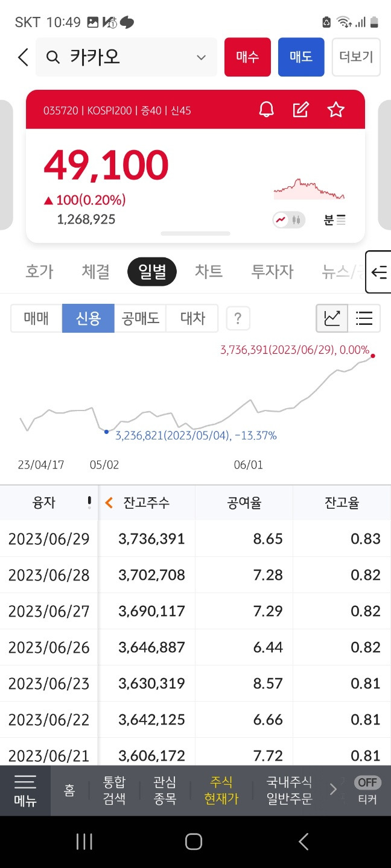
Task: Tap the 융자 column header
Action: point(43,503)
